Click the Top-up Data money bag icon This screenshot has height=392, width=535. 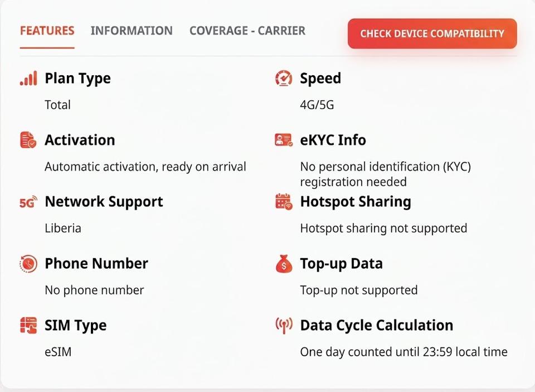284,264
